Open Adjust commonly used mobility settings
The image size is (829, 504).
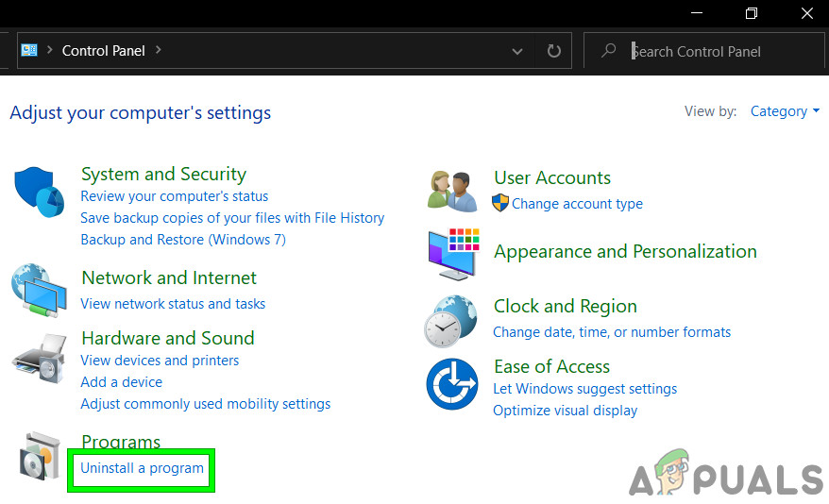pos(205,404)
